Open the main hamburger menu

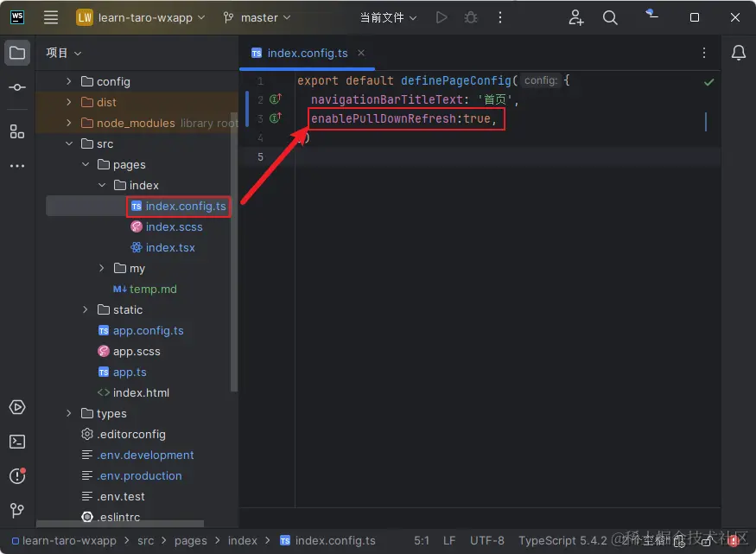[x=51, y=17]
